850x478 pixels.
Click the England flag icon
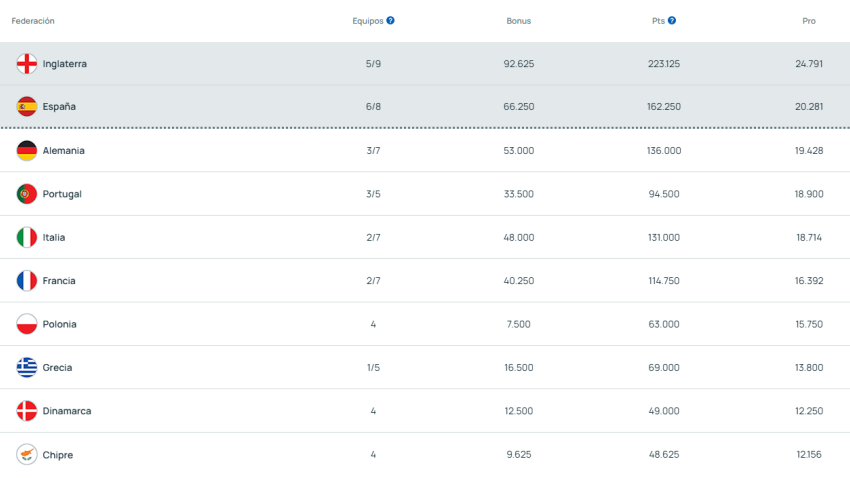[27, 64]
